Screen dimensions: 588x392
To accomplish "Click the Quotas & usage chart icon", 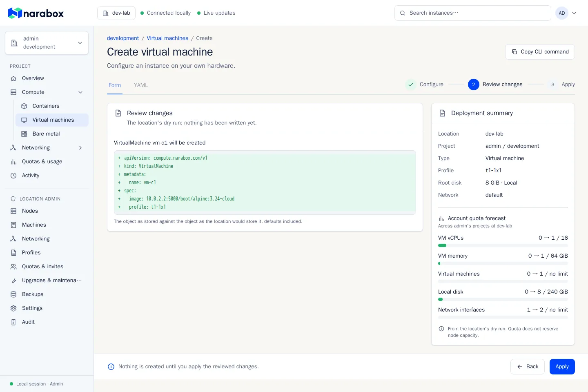I will pos(13,162).
